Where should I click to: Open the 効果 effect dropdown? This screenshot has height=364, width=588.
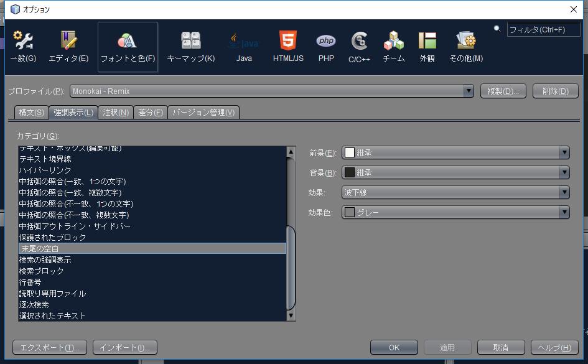click(563, 192)
